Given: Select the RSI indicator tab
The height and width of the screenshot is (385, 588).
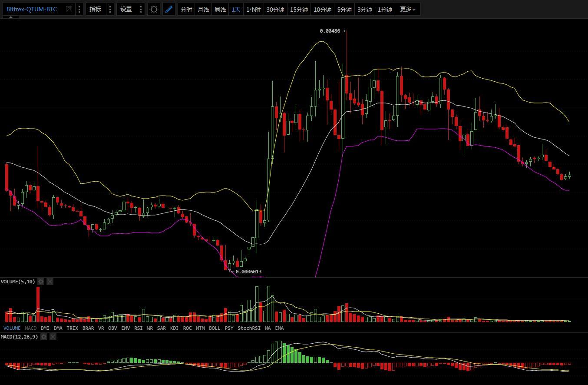Looking at the screenshot, I should pyautogui.click(x=139, y=328).
